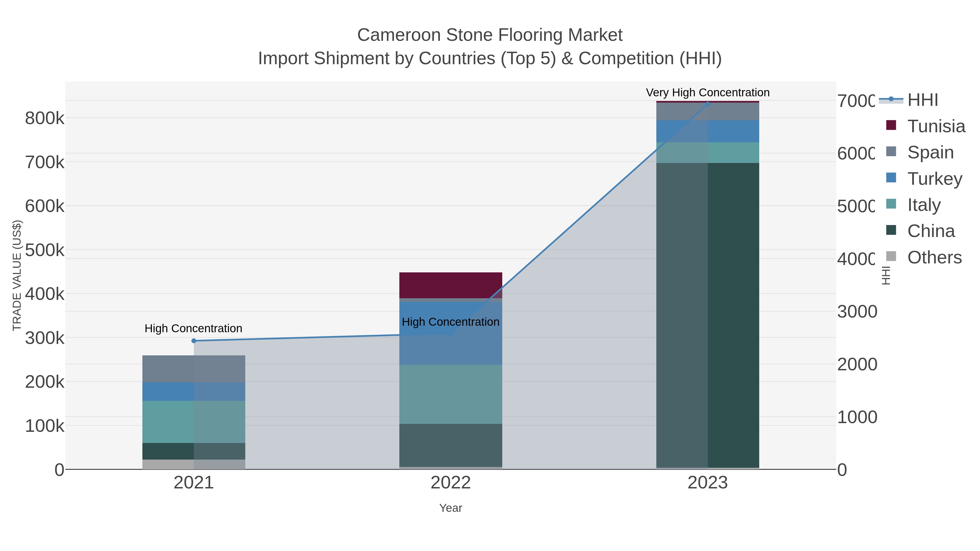Click the Spain segment of 2021 bar
The height and width of the screenshot is (551, 980).
(194, 369)
